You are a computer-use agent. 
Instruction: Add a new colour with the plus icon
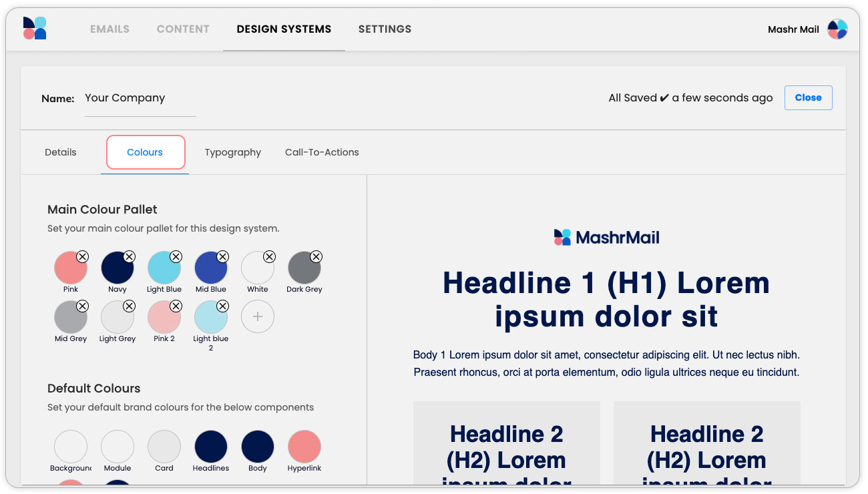point(258,317)
